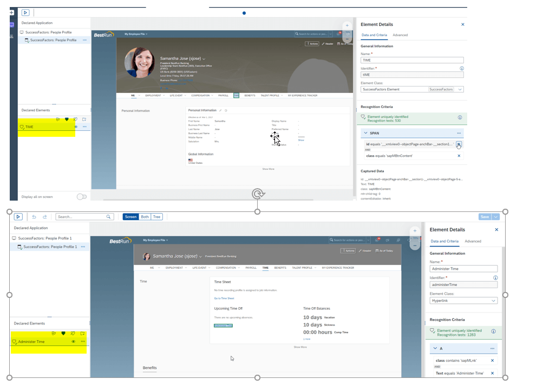Open options for 'SuccessFactors: People Profile 1' screen
The image size is (543, 392).
(83, 247)
